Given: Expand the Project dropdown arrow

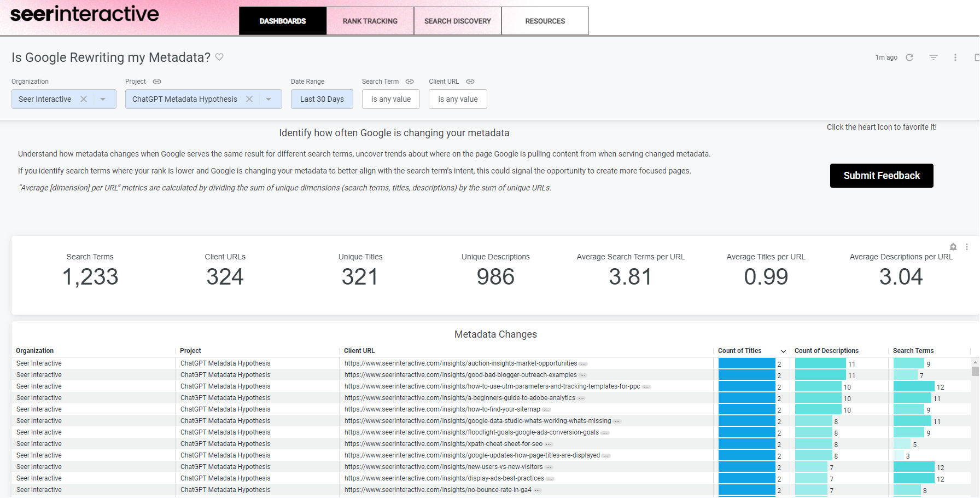Looking at the screenshot, I should click(269, 99).
